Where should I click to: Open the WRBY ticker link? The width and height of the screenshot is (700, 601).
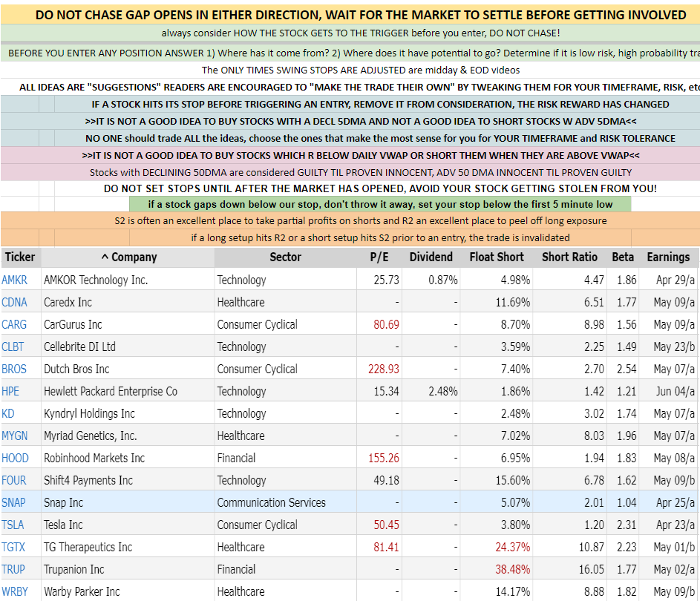coord(14,591)
